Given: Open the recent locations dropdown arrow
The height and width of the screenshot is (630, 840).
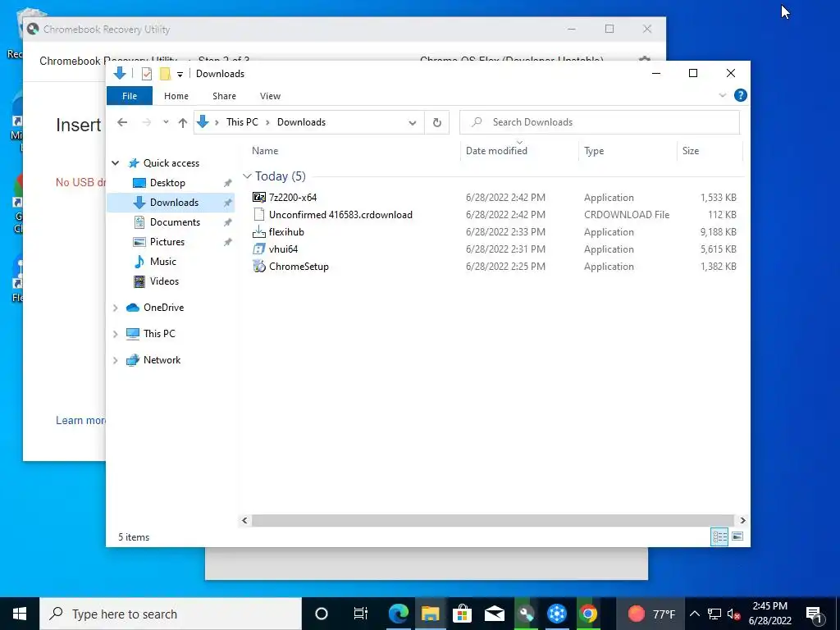Looking at the screenshot, I should coord(166,122).
